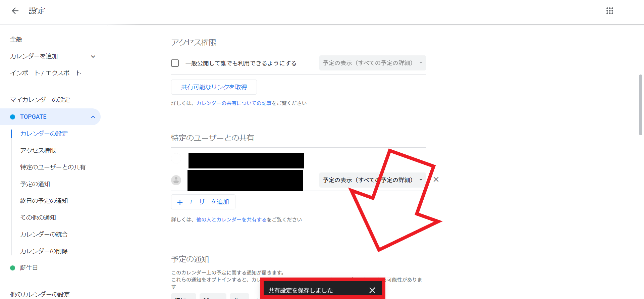
Task: Click the 共有可能なリンクを取得 button
Action: tap(214, 87)
